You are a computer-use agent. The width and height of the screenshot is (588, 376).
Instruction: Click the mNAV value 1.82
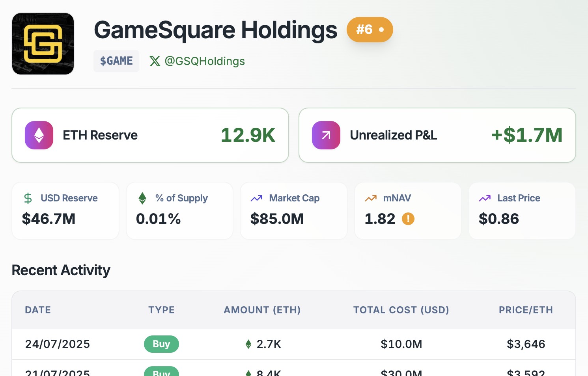380,219
